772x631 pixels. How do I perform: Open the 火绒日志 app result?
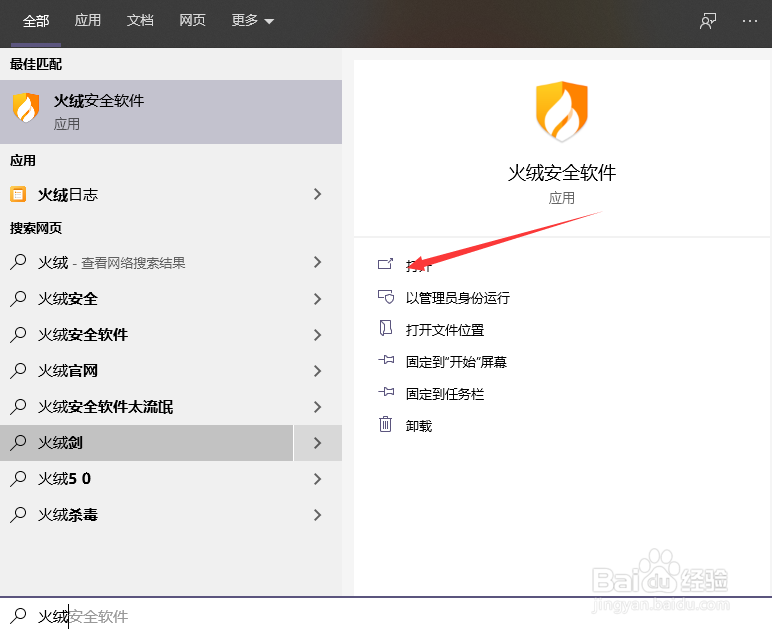[x=146, y=194]
